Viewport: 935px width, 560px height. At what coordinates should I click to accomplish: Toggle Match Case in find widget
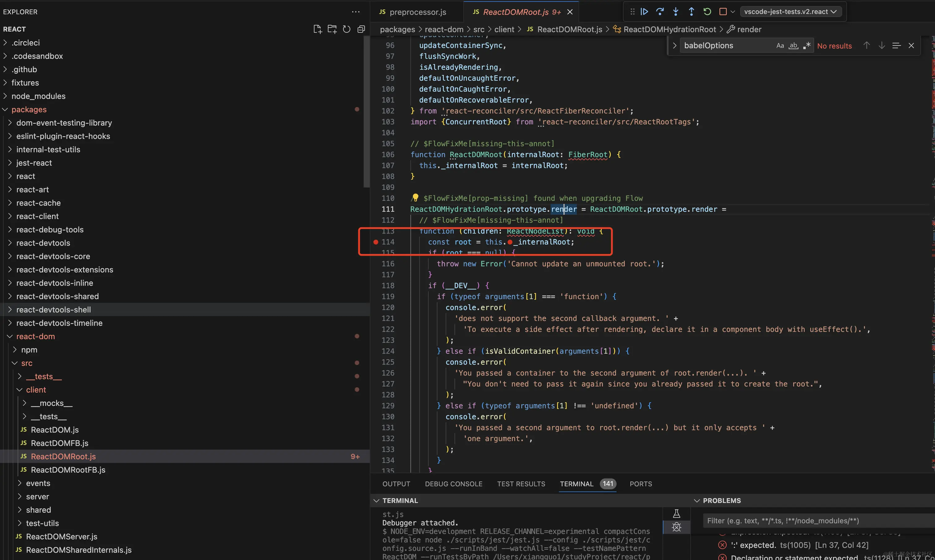point(780,46)
